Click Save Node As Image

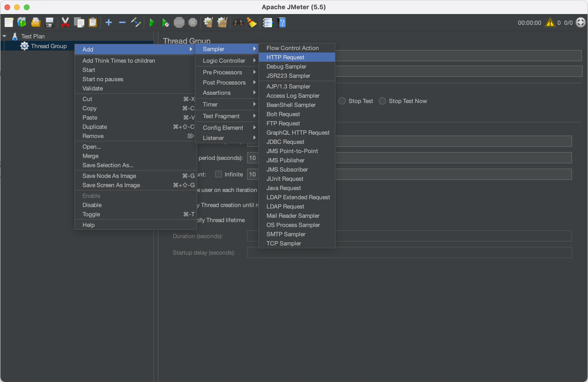pos(136,176)
